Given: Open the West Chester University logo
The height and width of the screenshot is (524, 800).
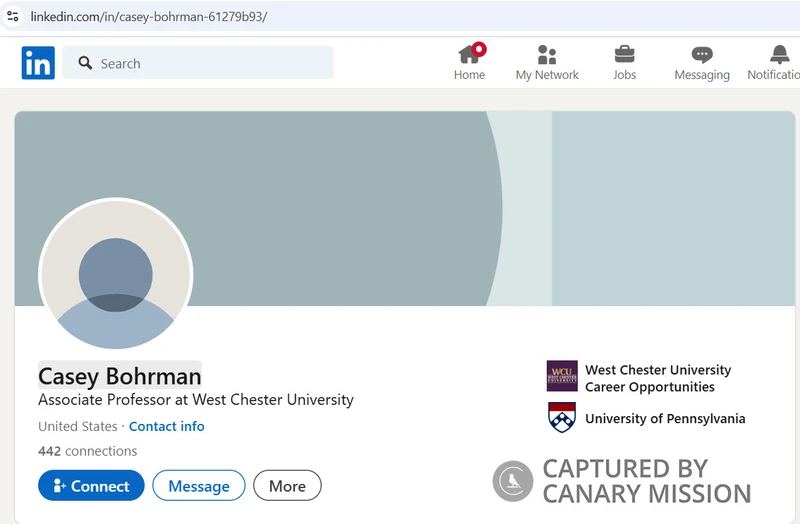Looking at the screenshot, I should [x=562, y=376].
